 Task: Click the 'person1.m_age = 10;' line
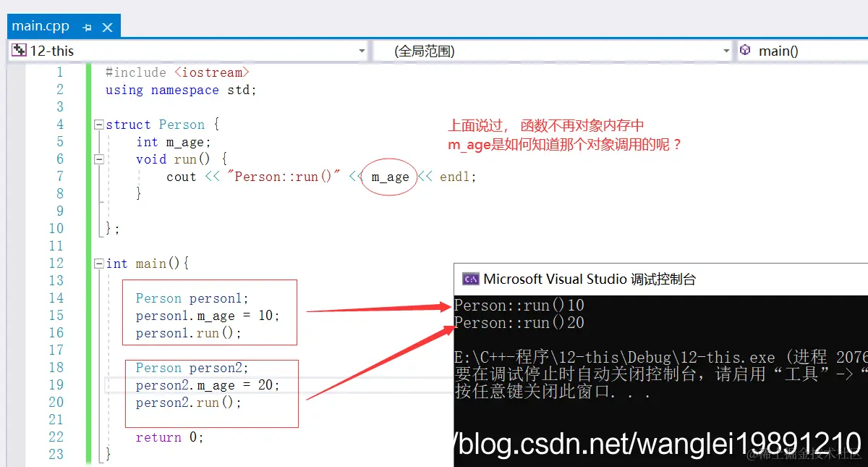208,316
